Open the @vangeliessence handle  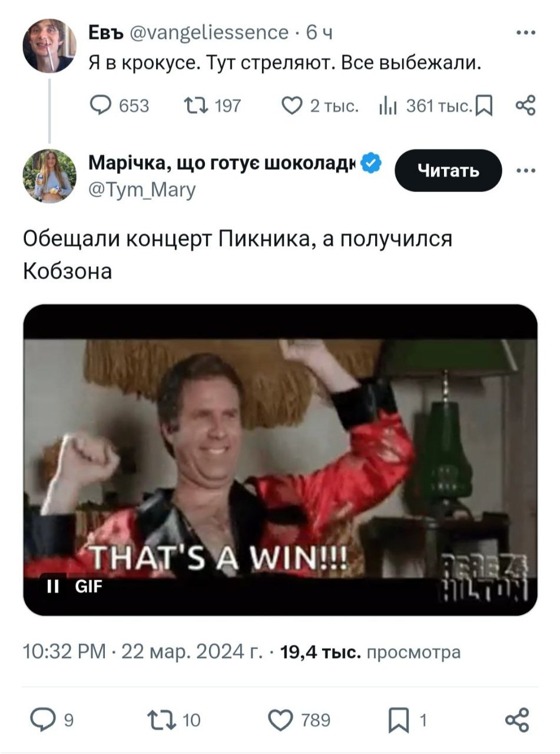[208, 33]
